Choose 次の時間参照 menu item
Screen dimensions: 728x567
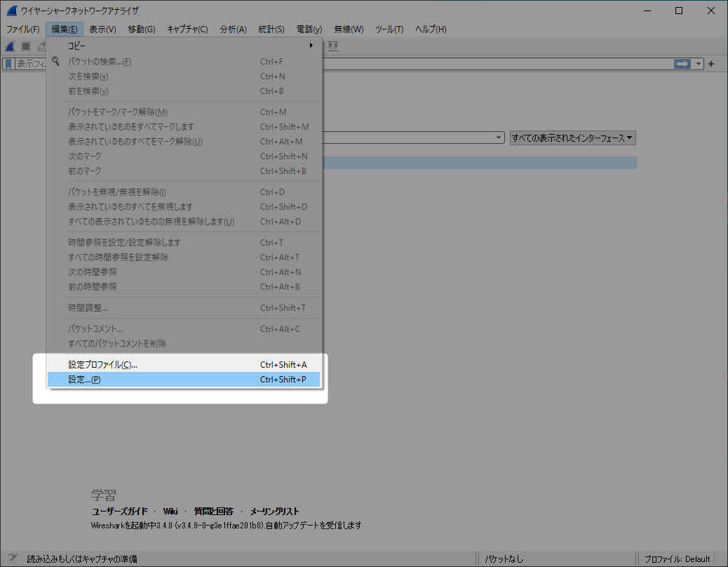click(183, 272)
